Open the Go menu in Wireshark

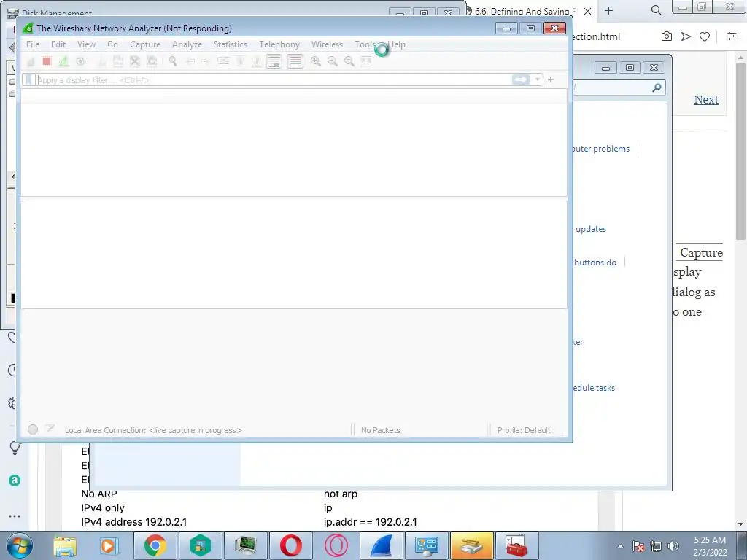click(112, 44)
